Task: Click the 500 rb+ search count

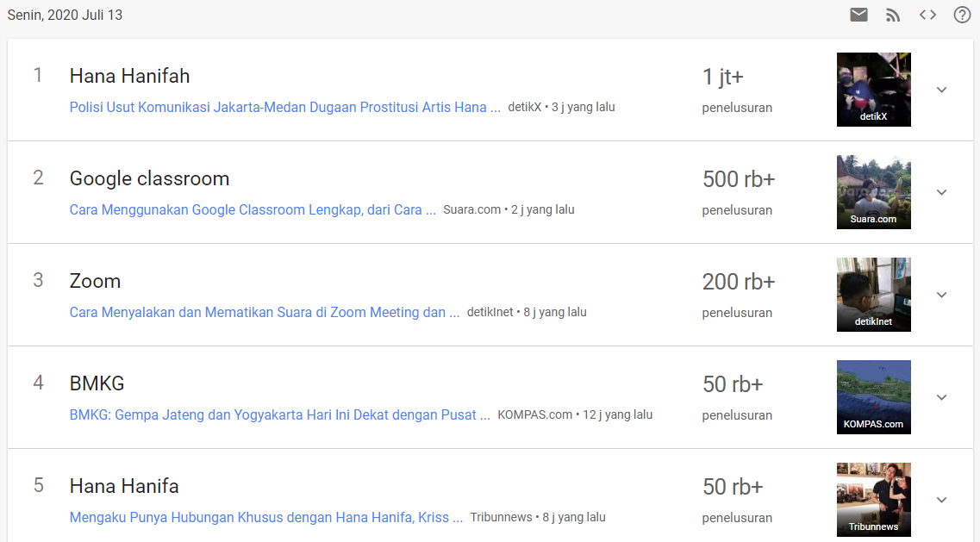Action: (x=739, y=179)
